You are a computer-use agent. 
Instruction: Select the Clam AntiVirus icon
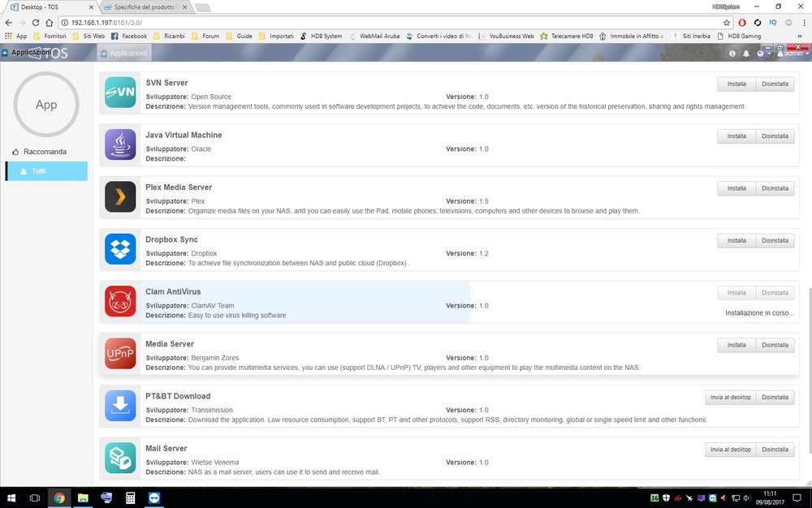(120, 301)
